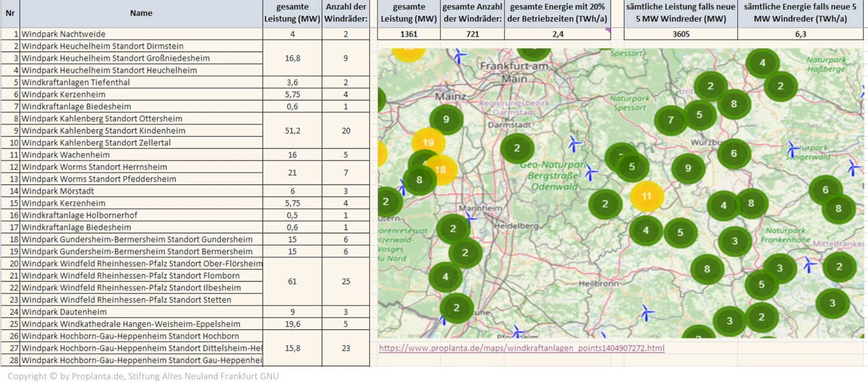Select Windpark Windkathedrale Hangen-Weisheim-Eppelsheim cell
868x388 pixels.
tap(141, 324)
